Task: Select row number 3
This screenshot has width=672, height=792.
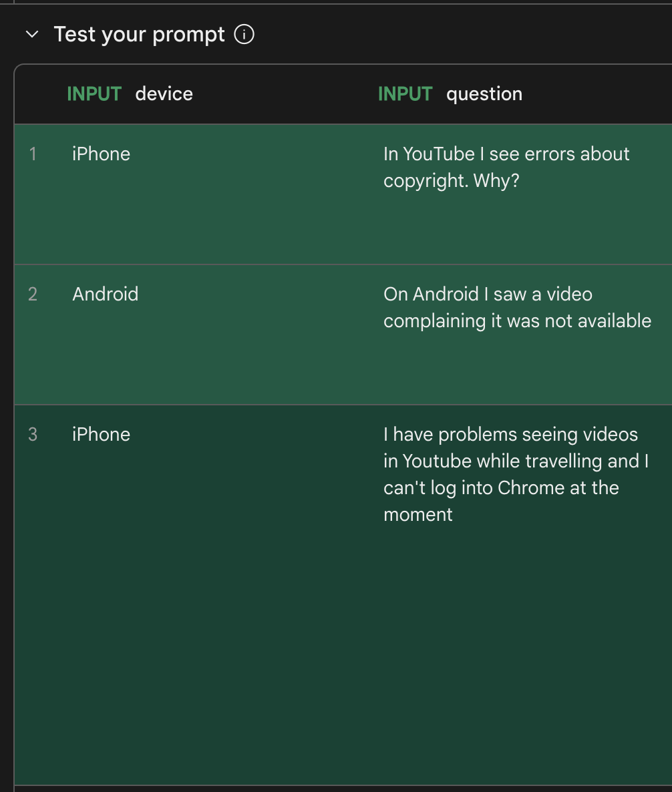Action: [x=33, y=435]
